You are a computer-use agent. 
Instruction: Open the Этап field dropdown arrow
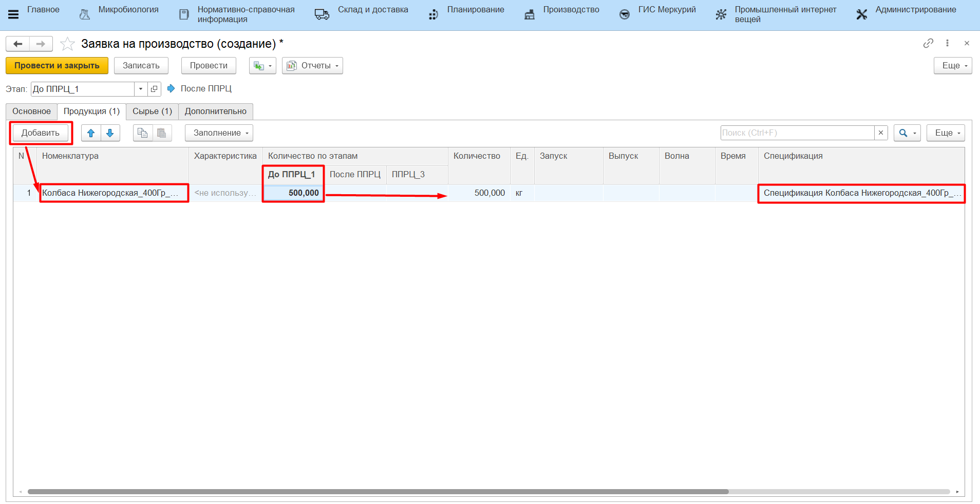click(x=141, y=89)
